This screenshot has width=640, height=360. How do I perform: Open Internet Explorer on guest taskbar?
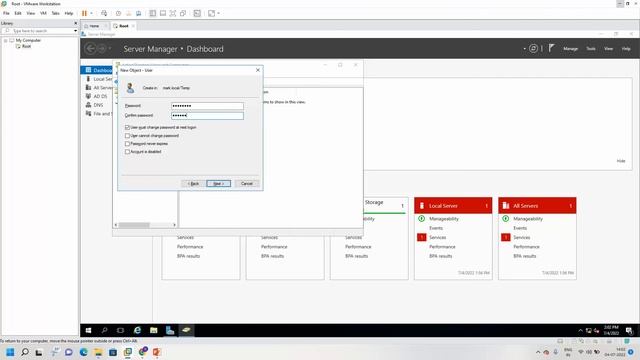click(x=138, y=331)
